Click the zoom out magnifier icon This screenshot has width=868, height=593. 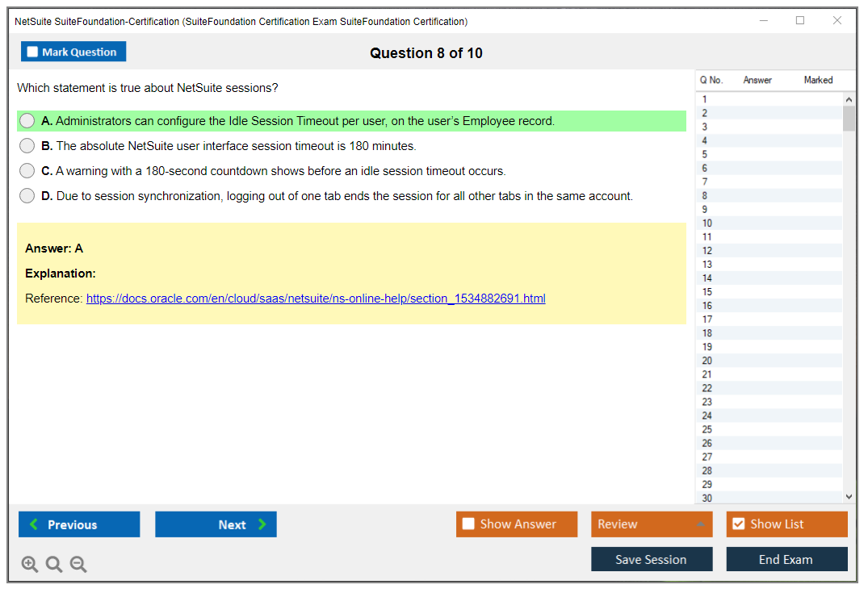point(78,564)
